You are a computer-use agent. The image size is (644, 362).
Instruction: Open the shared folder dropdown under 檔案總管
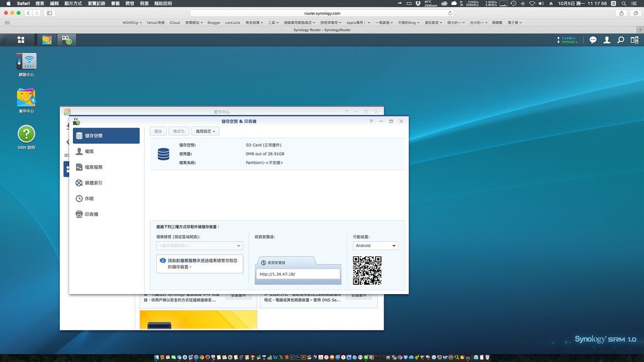(x=199, y=246)
